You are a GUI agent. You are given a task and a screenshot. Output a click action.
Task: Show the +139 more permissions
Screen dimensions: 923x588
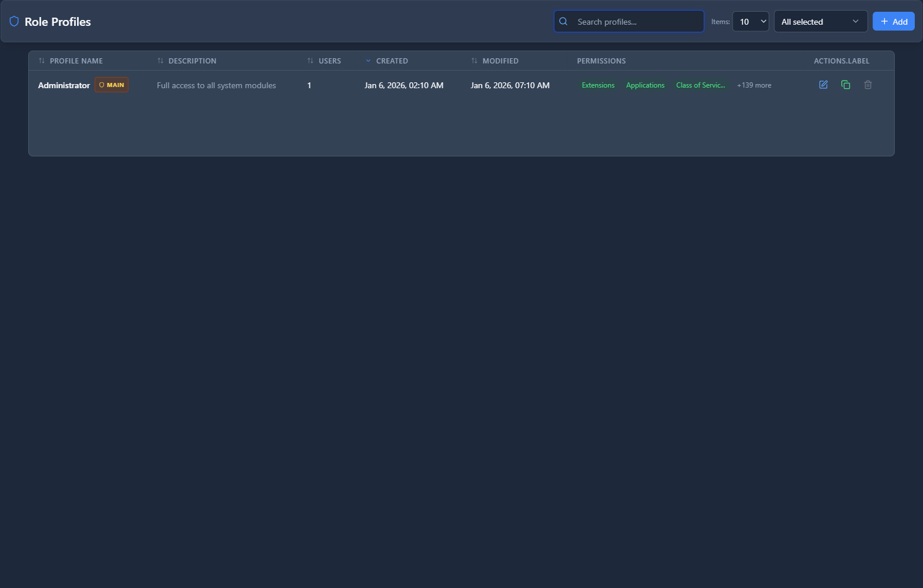754,85
